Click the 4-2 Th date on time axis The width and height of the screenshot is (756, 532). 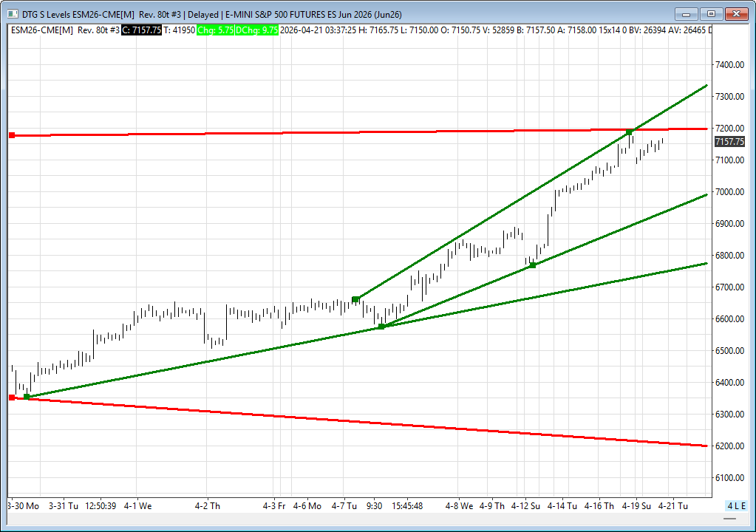pos(207,506)
